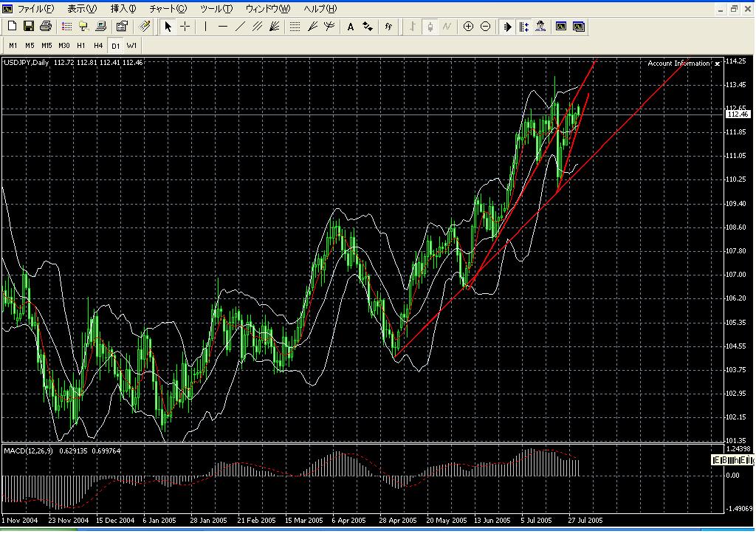Screen dimensions: 756x548
Task: Expand the 挿入(I) menu
Action: [x=123, y=9]
